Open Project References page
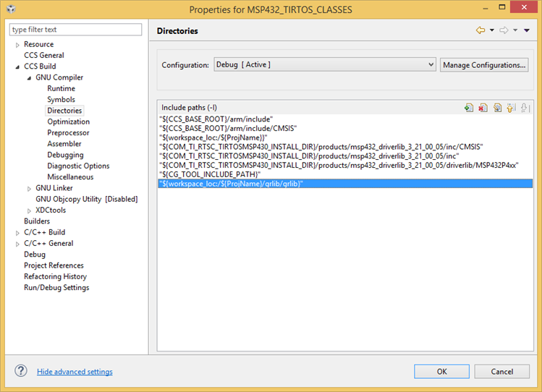Image resolution: width=542 pixels, height=392 pixels. 54,265
